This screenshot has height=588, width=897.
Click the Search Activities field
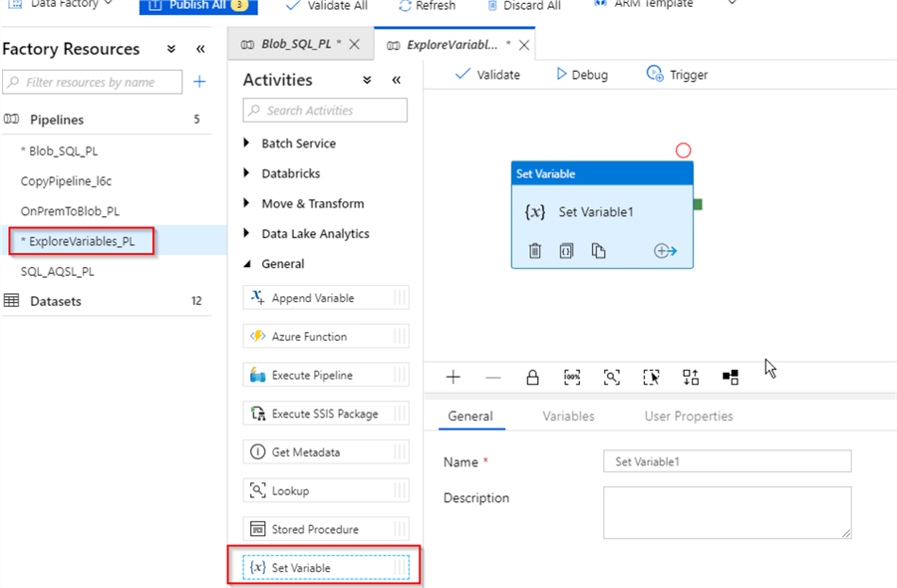pos(325,111)
